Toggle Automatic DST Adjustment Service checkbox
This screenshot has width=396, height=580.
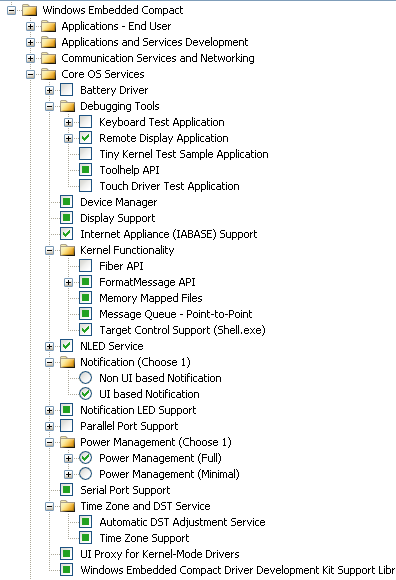point(85,522)
